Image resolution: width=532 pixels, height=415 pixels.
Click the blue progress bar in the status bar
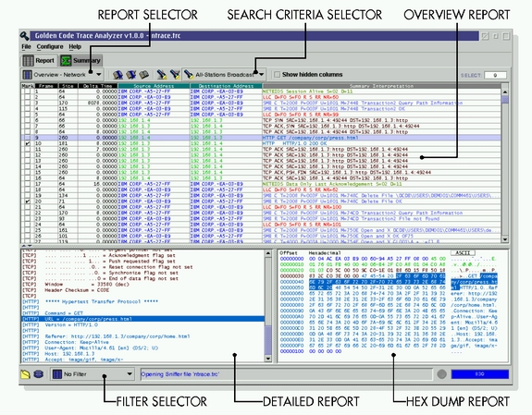480,374
